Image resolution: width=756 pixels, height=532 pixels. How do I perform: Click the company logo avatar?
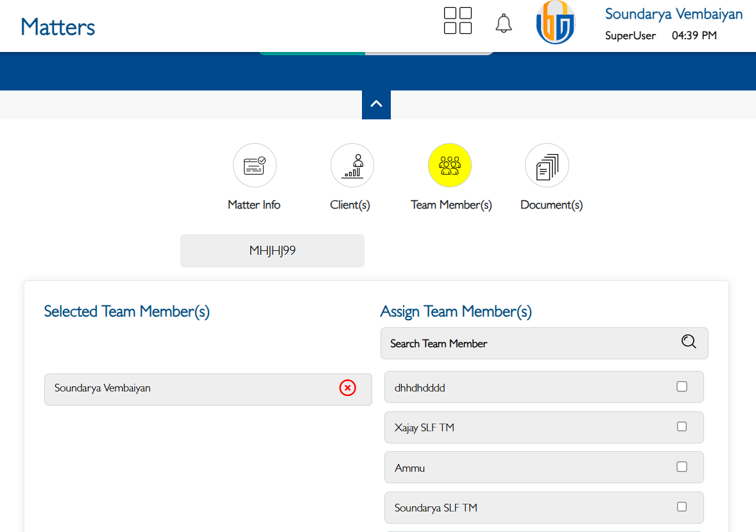555,23
